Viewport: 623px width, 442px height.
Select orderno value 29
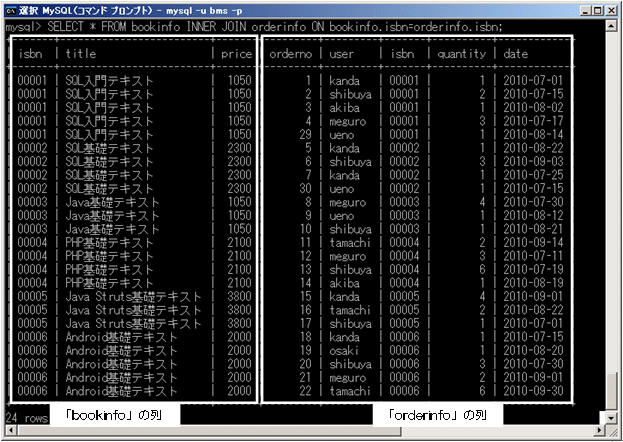pyautogui.click(x=305, y=135)
